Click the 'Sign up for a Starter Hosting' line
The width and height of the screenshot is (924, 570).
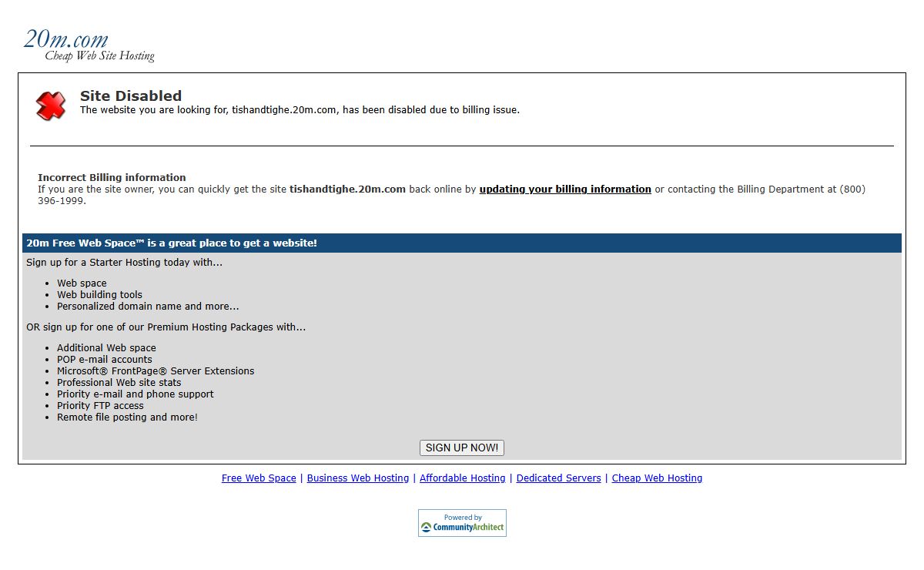click(124, 262)
